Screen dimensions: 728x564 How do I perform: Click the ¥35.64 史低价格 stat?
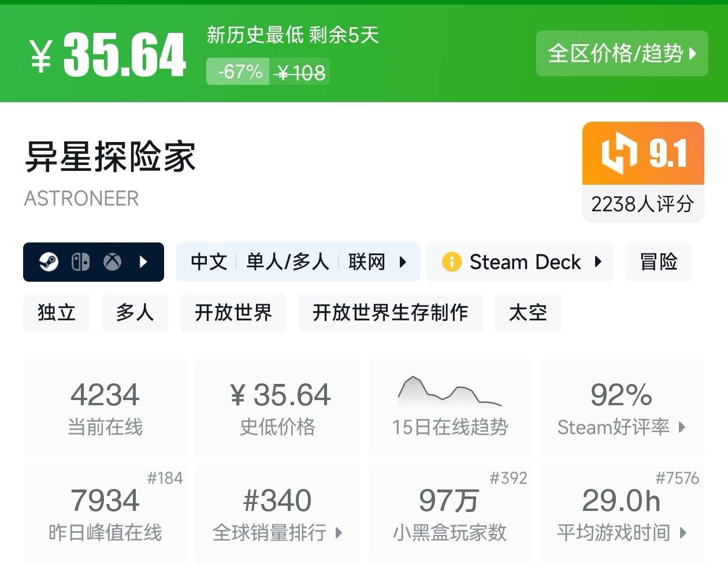277,408
